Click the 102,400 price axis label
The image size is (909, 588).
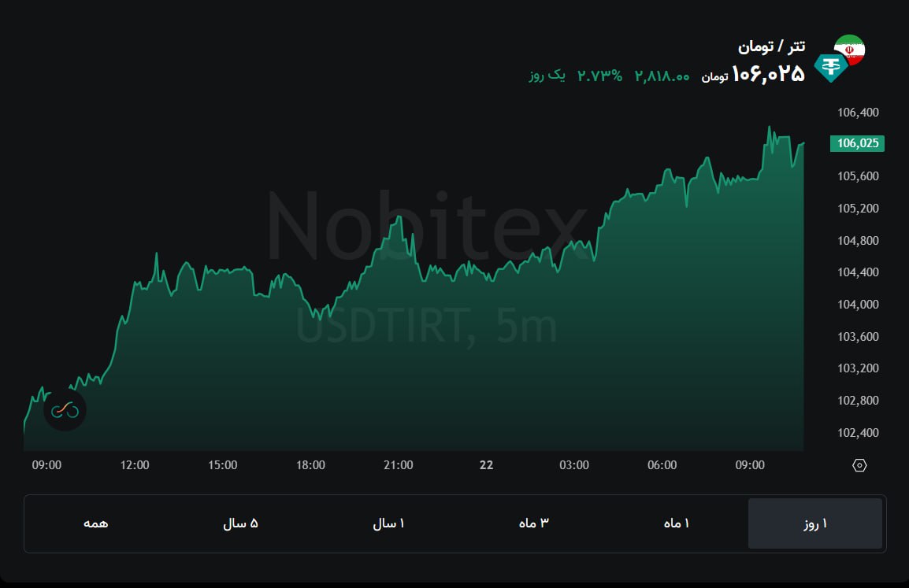(x=858, y=433)
